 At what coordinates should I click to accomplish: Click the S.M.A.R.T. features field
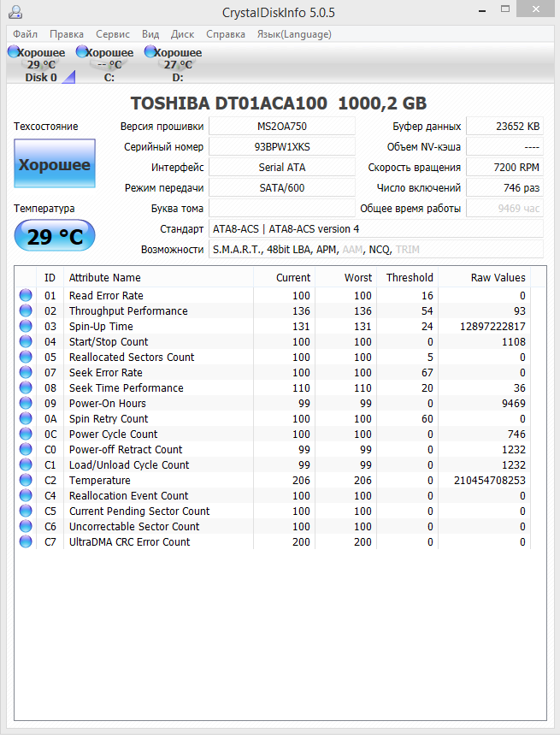pos(376,249)
